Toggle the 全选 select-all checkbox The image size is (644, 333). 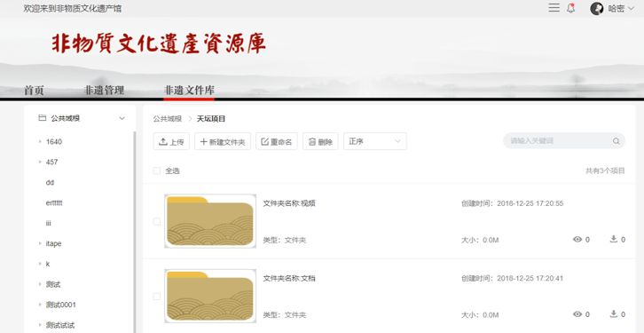[x=156, y=170]
